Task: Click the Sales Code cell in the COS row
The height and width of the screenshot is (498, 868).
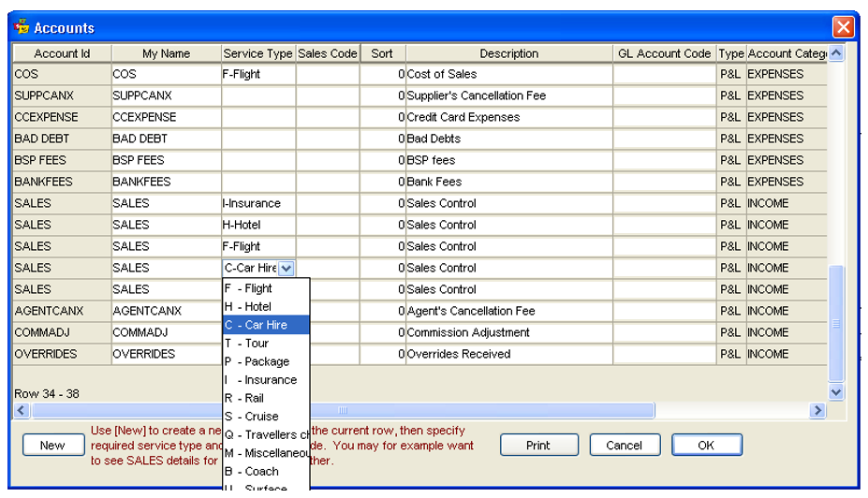Action: (x=328, y=74)
